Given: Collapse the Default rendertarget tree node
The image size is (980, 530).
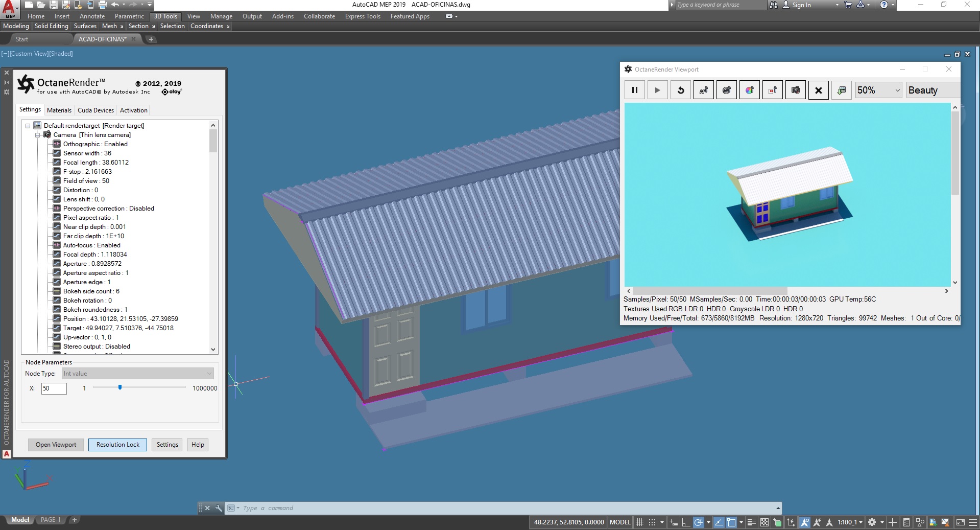Looking at the screenshot, I should [28, 126].
